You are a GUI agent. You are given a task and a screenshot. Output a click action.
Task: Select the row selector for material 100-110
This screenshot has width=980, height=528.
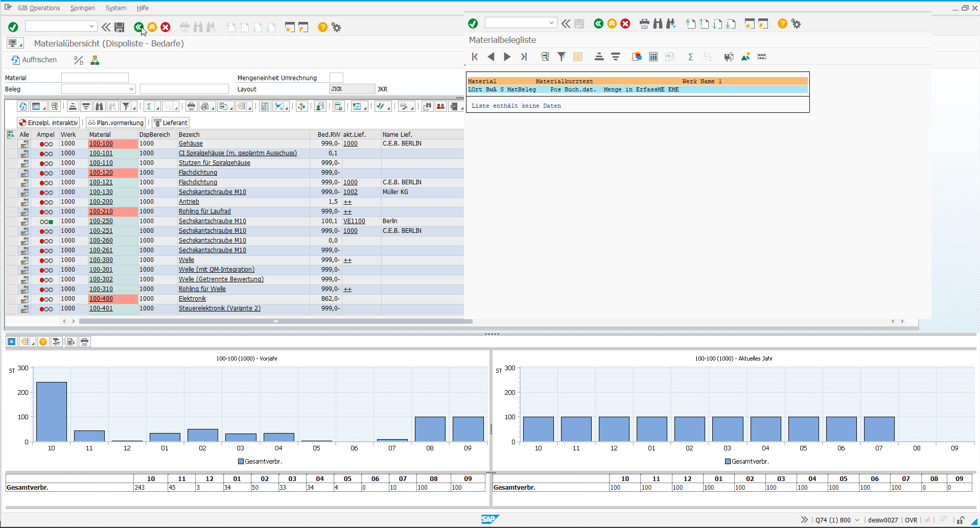[x=10, y=163]
